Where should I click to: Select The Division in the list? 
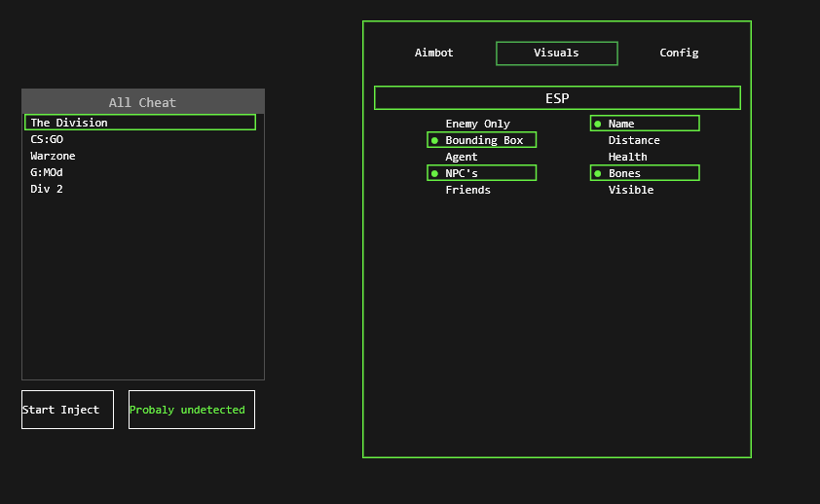click(140, 123)
